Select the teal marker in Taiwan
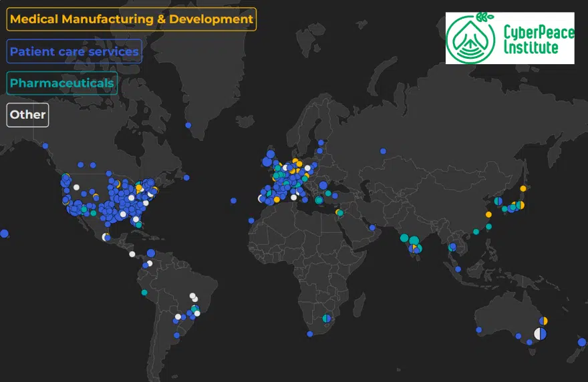Image resolution: width=588 pixels, height=382 pixels. pos(488,226)
